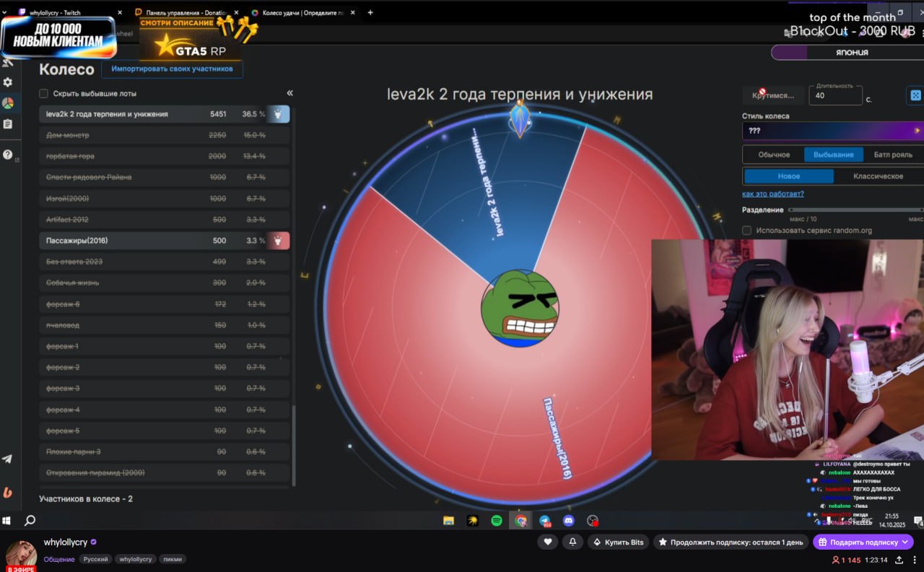The height and width of the screenshot is (572, 924).
Task: Click the 'Плохие парни 3' lot row
Action: (165, 452)
